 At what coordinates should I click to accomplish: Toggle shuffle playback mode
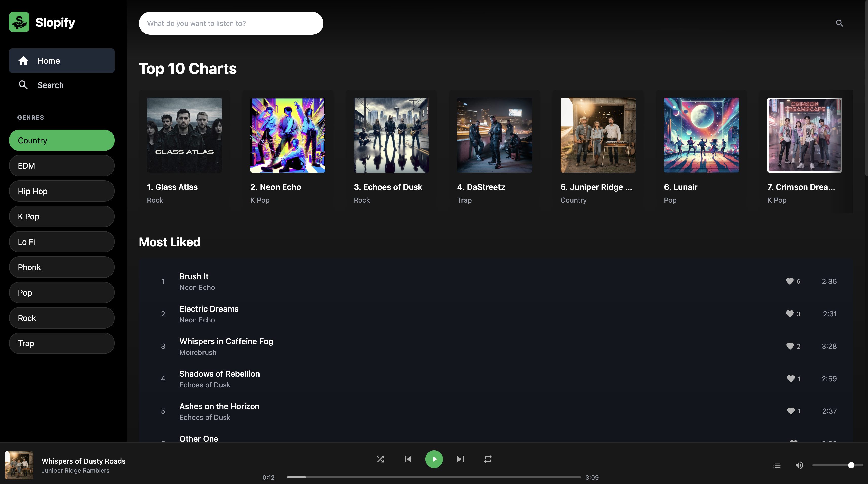(x=381, y=459)
